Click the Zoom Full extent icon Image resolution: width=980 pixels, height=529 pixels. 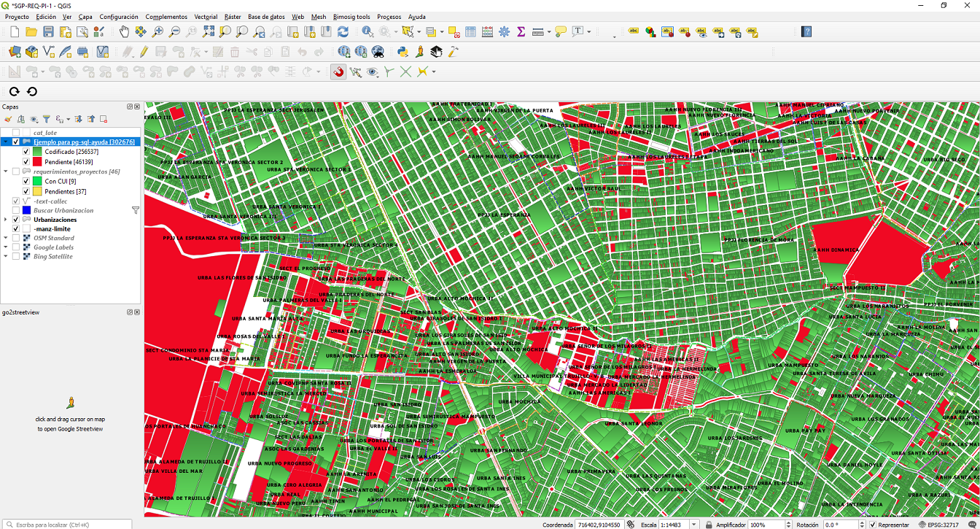coord(209,31)
